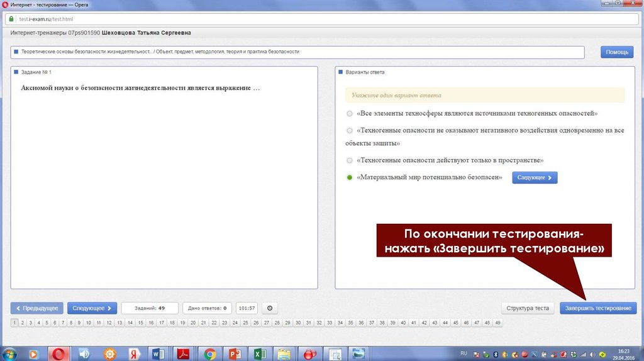Open Opera from the taskbar
Screen dimensions: 644x361
[60, 354]
